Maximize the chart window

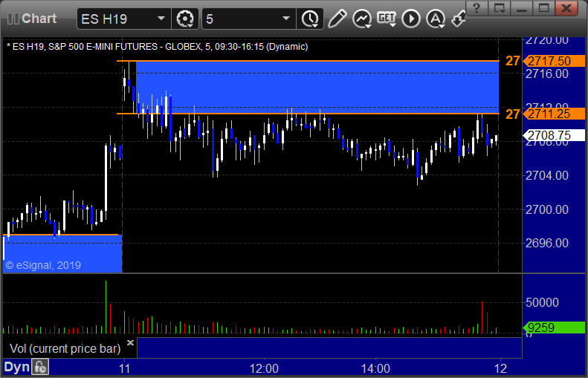(x=543, y=7)
